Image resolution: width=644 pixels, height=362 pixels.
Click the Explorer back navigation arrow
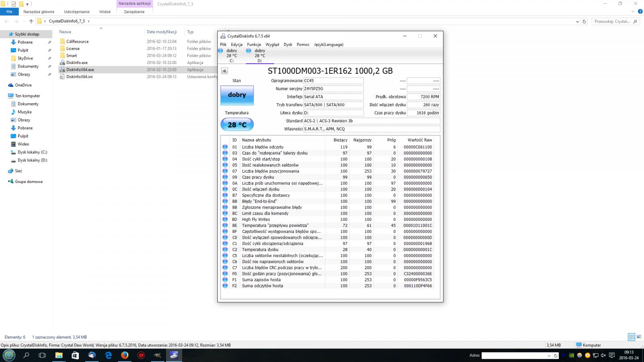coord(6,21)
